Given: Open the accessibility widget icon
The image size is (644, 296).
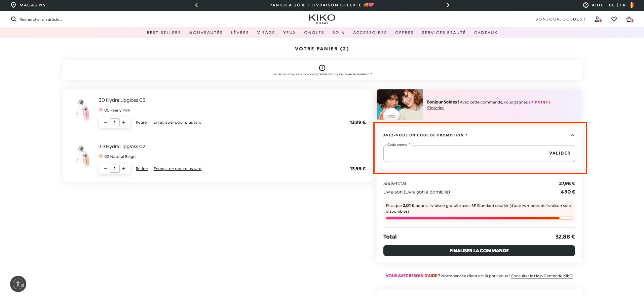Looking at the screenshot, I should (x=18, y=284).
